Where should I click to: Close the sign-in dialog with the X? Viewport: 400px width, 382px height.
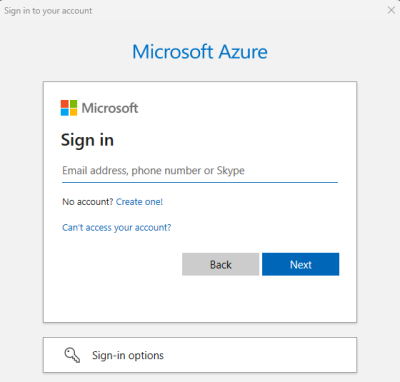tap(391, 10)
